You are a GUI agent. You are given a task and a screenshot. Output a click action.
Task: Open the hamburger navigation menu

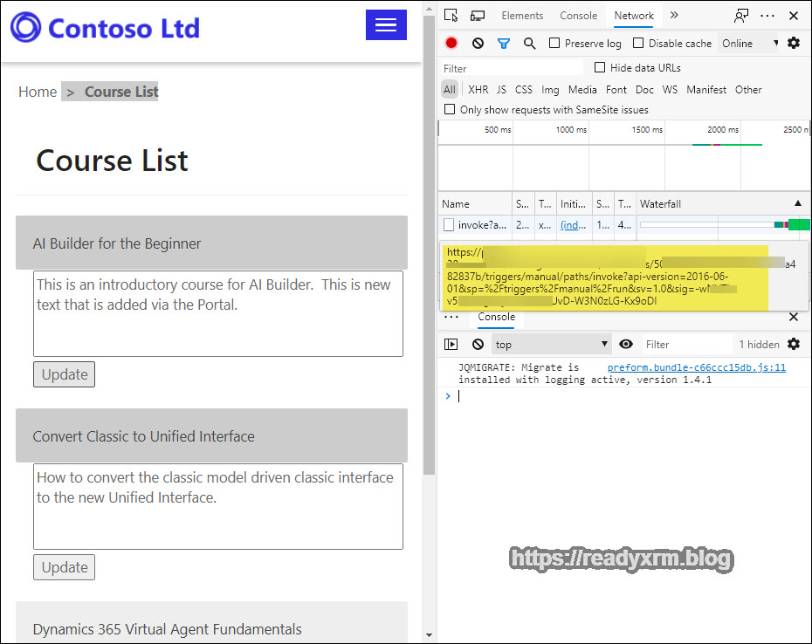pyautogui.click(x=386, y=25)
